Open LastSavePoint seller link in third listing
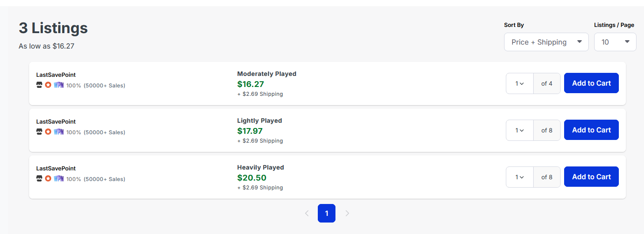This screenshot has width=644, height=234. click(56, 169)
